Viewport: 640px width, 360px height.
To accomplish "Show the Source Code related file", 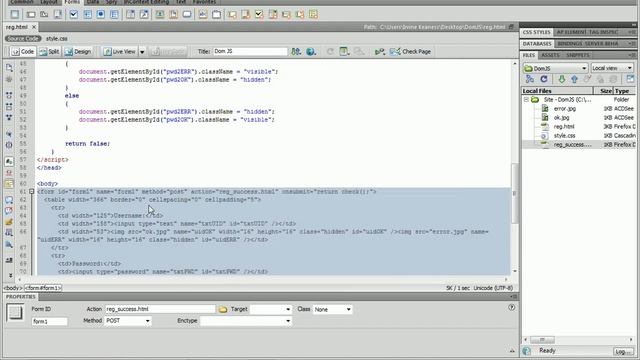I will [x=23, y=38].
